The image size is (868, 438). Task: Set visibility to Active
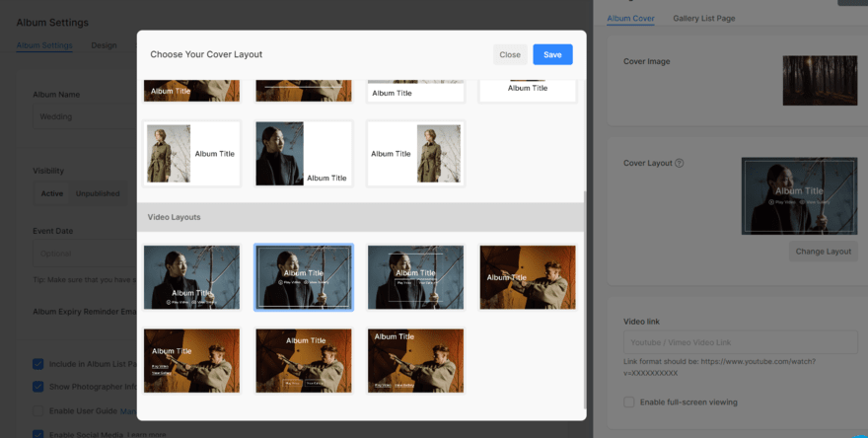pos(52,193)
